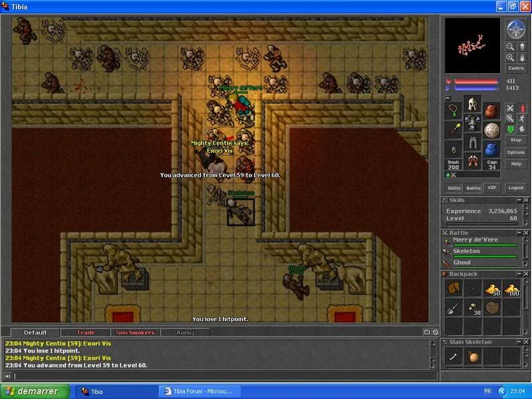Collapse the inventory panel with minus button
The height and width of the screenshot is (399, 532).
[x=448, y=98]
